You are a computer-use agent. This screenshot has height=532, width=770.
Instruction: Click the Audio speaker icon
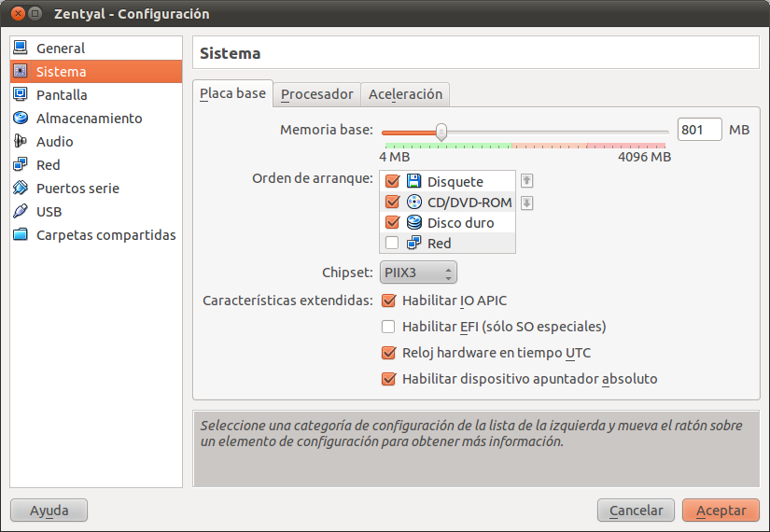21,141
